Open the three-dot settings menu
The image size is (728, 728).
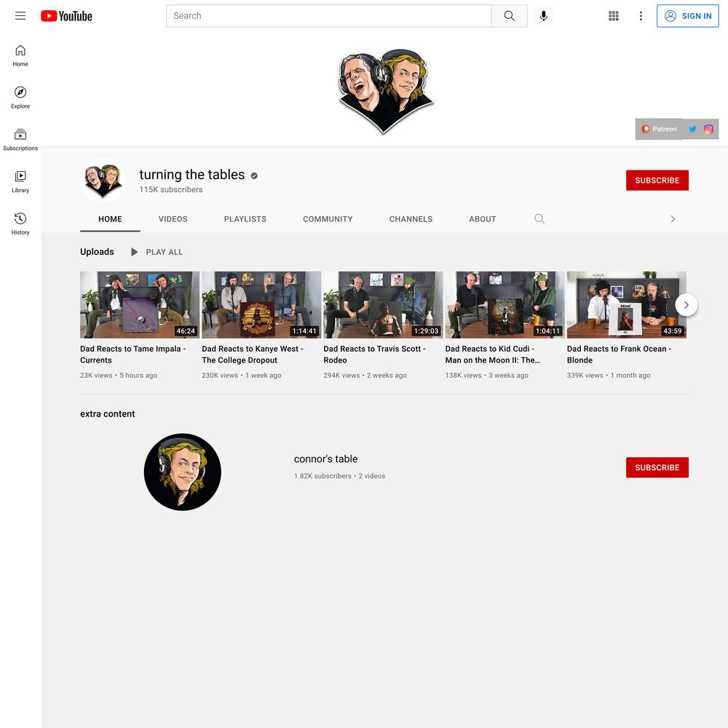[641, 16]
